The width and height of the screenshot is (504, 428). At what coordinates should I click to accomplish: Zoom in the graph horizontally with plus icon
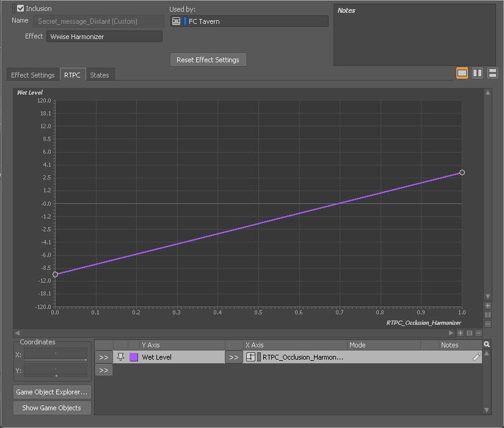[460, 333]
